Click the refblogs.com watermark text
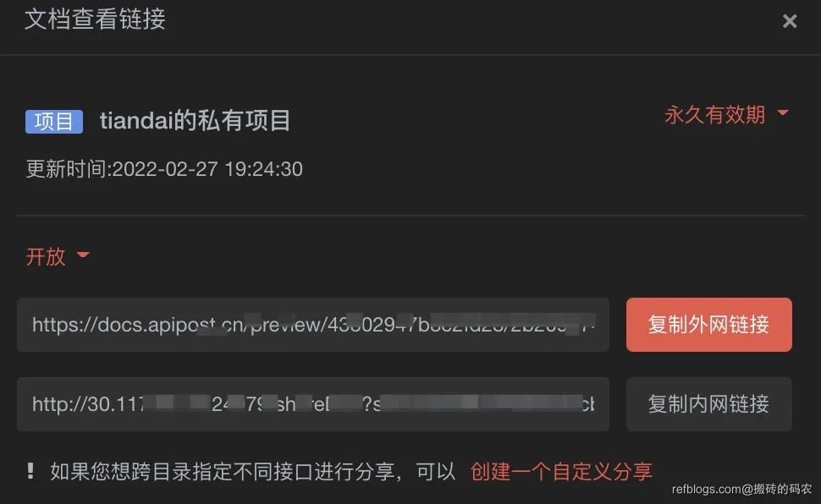 tap(742, 490)
